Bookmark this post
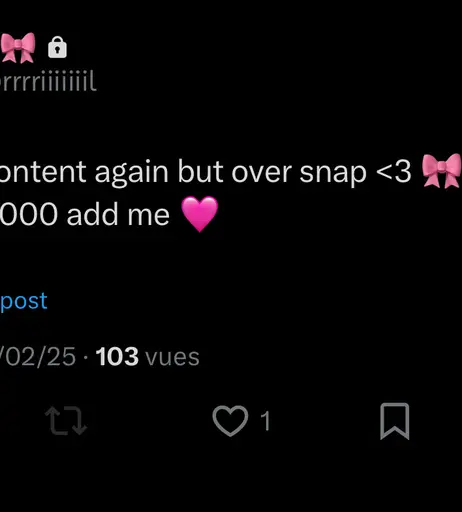 tap(395, 421)
